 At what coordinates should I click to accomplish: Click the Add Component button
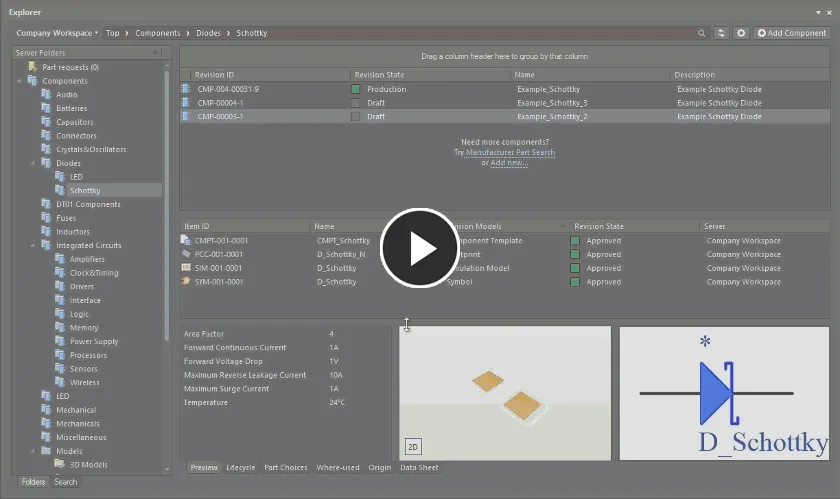(792, 33)
